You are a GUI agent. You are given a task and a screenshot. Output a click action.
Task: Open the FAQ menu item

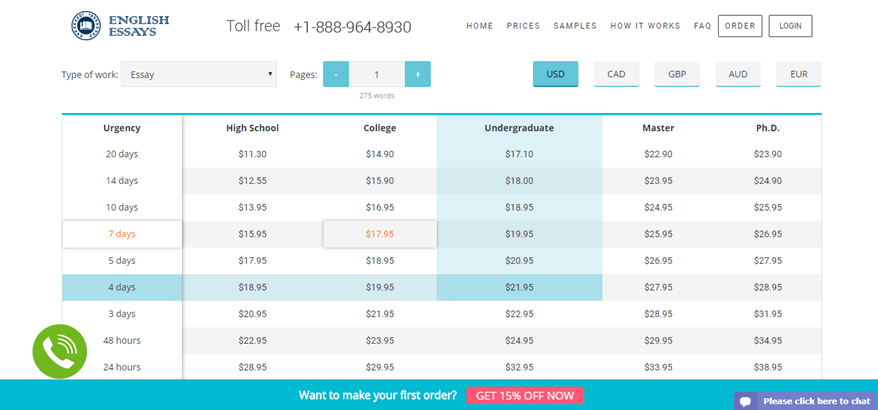point(702,26)
